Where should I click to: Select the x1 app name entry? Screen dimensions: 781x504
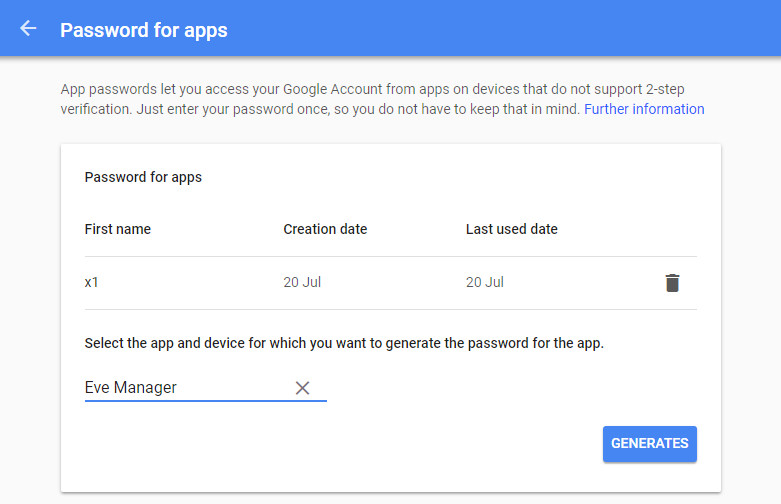click(x=92, y=282)
